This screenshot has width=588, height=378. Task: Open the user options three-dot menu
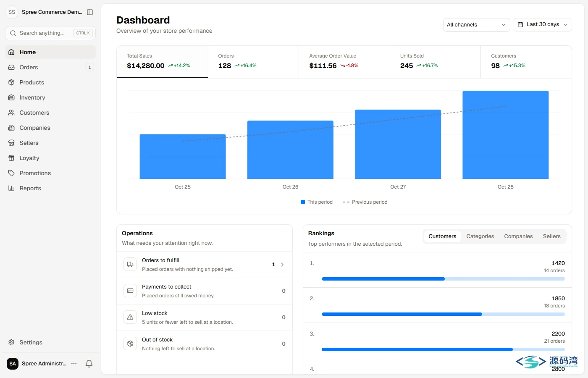(x=74, y=364)
